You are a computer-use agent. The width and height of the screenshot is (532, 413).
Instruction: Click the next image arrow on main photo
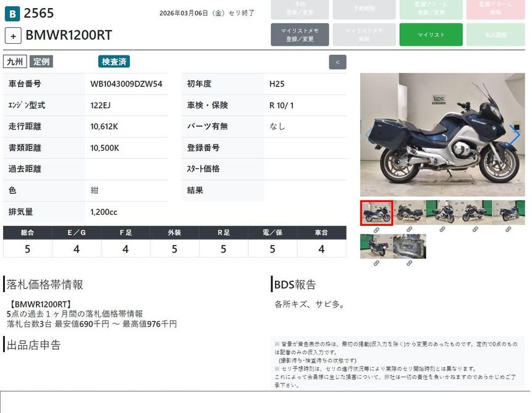[x=514, y=135]
